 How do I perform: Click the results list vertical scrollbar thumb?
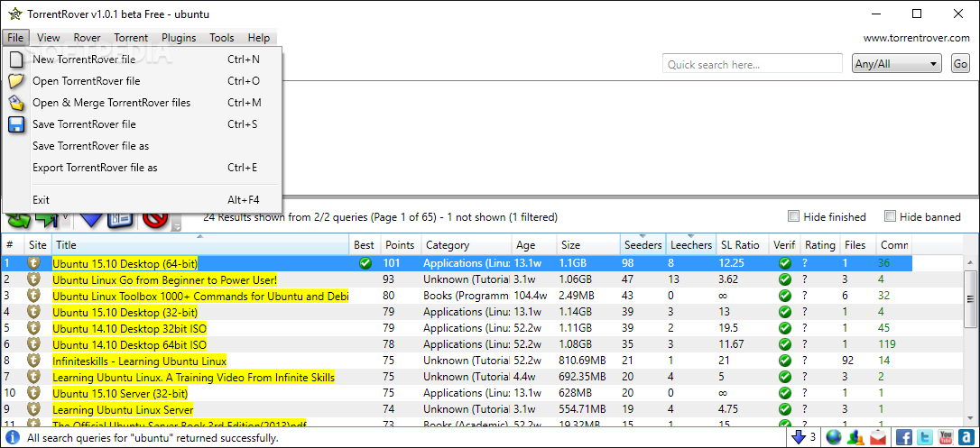pos(969,298)
